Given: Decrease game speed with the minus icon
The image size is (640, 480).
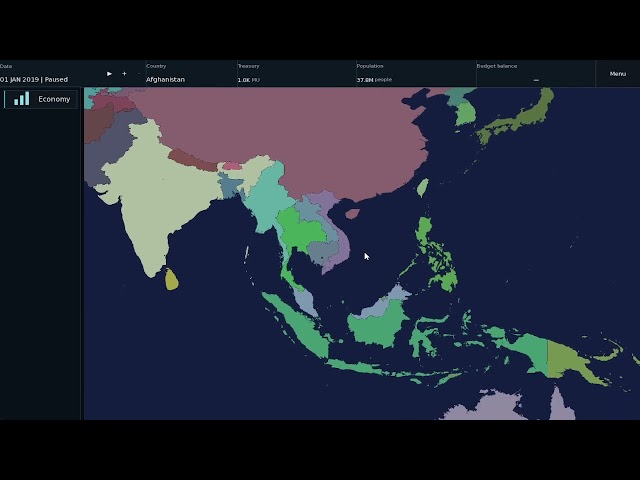Looking at the screenshot, I should coord(139,74).
